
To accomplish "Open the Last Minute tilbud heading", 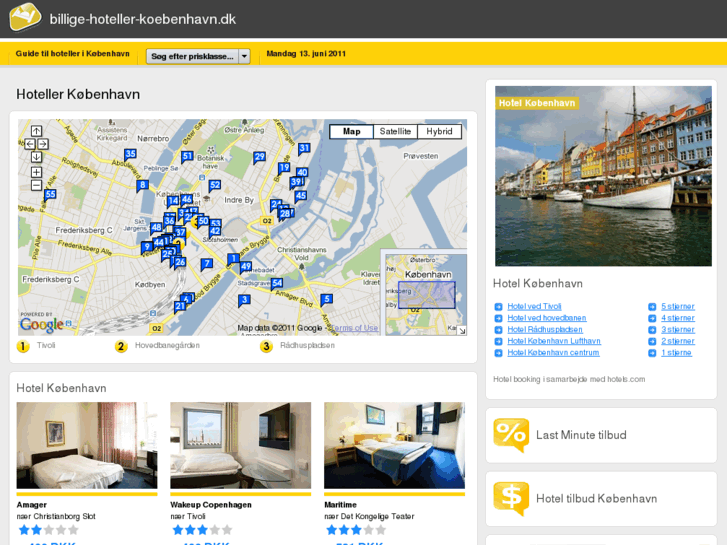I will tap(581, 435).
